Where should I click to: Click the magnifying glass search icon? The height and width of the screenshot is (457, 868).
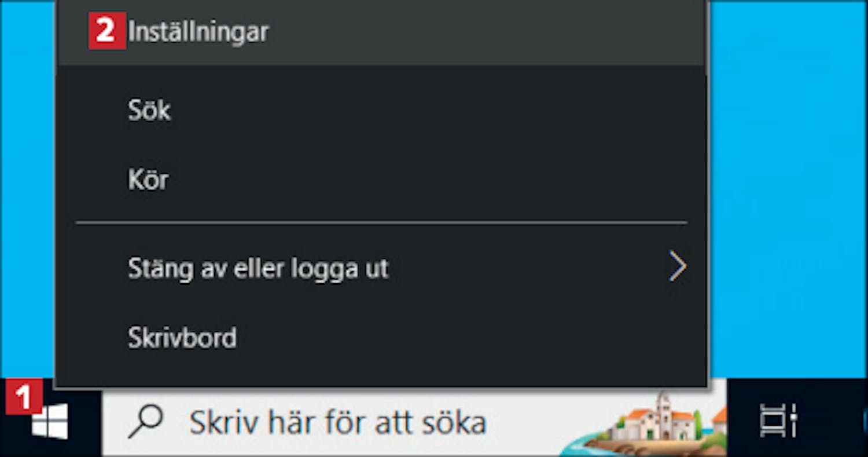pos(145,422)
